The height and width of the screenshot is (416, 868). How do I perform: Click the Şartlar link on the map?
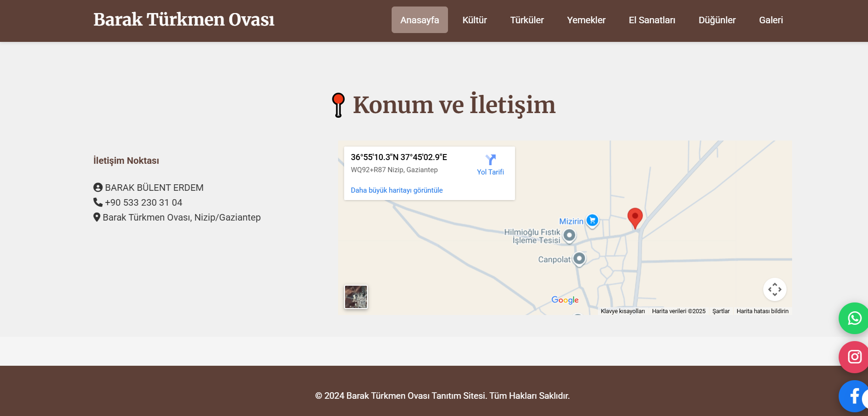(x=721, y=311)
